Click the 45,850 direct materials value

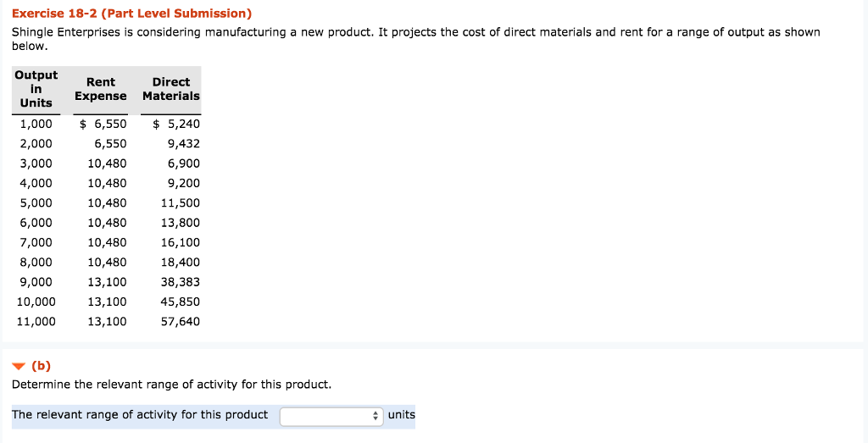[x=181, y=302]
